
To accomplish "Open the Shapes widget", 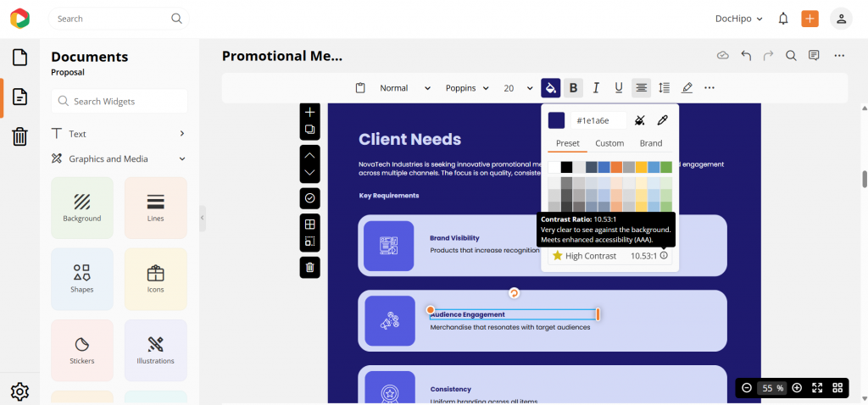I will point(82,279).
